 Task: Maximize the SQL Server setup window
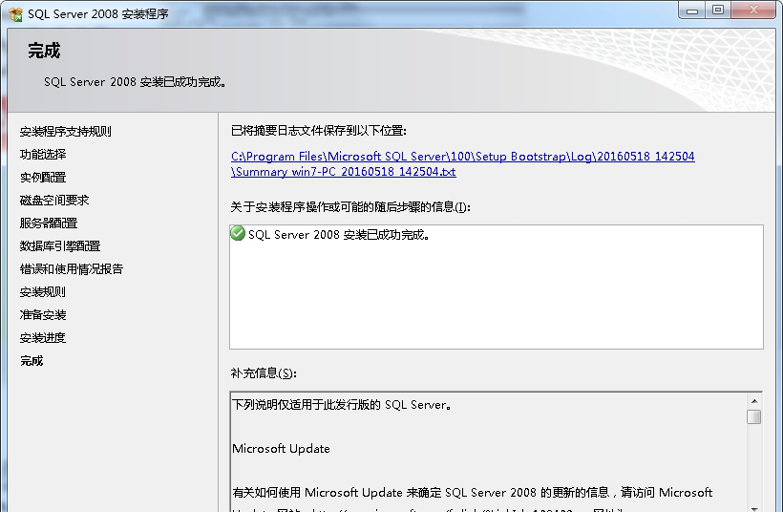tap(718, 11)
